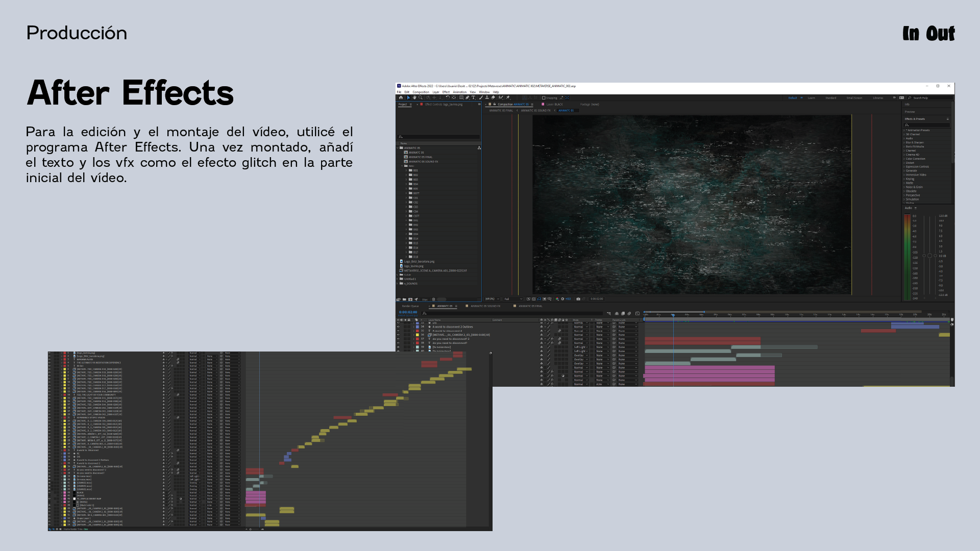Click the Home icon in toolbar
Viewport: 980px width, 551px height.
(401, 97)
